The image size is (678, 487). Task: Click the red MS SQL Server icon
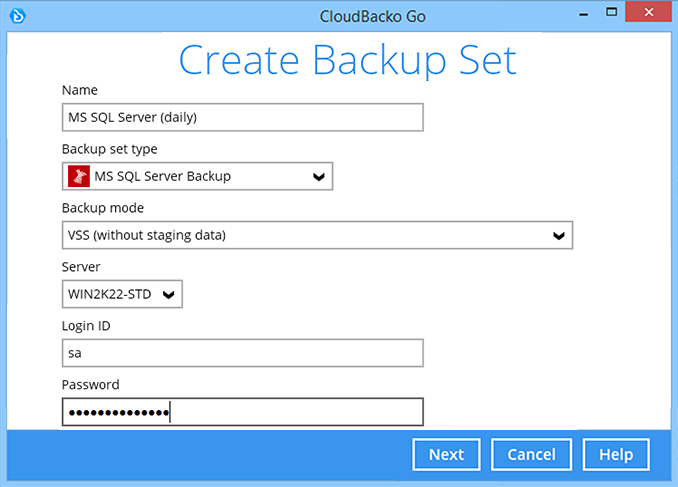point(79,176)
